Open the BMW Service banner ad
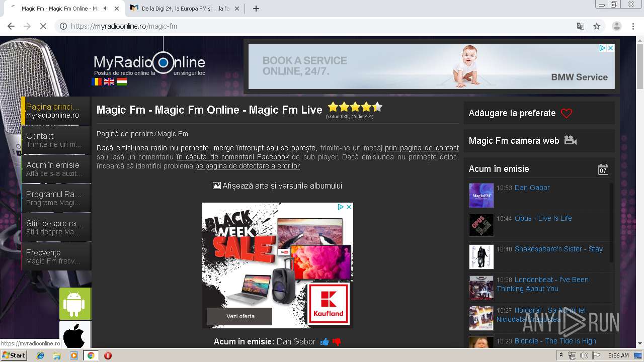 [x=431, y=66]
